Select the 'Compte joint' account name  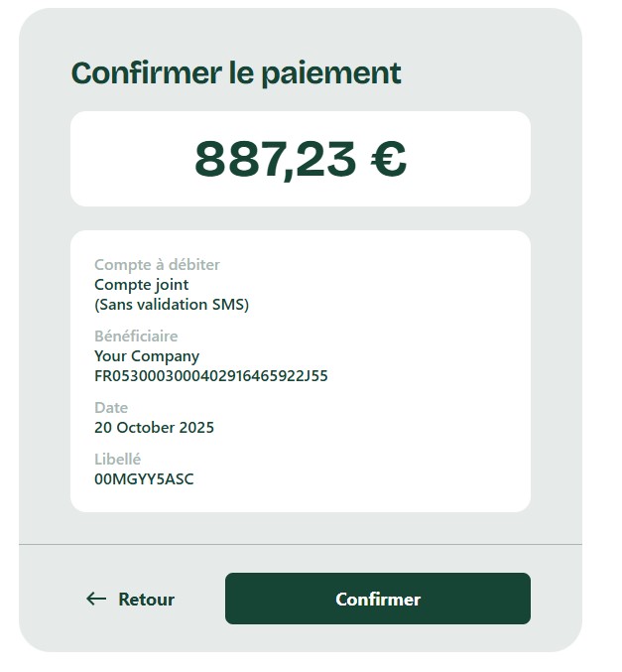tap(141, 285)
